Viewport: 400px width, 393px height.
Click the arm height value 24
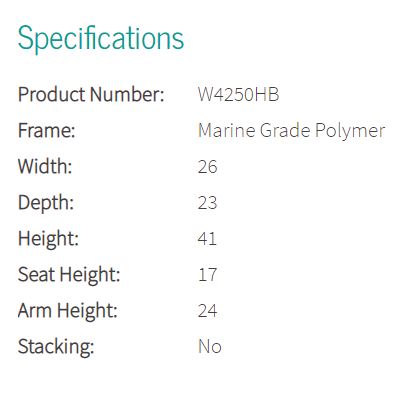tap(207, 311)
